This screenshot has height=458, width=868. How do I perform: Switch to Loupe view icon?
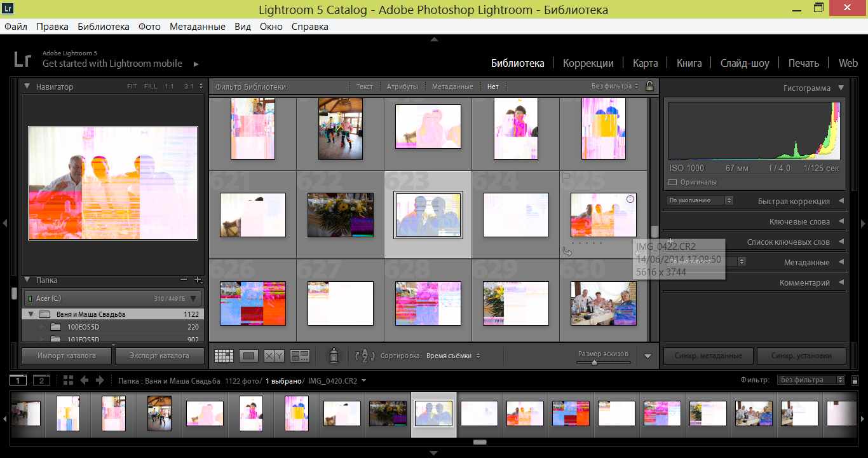click(249, 356)
